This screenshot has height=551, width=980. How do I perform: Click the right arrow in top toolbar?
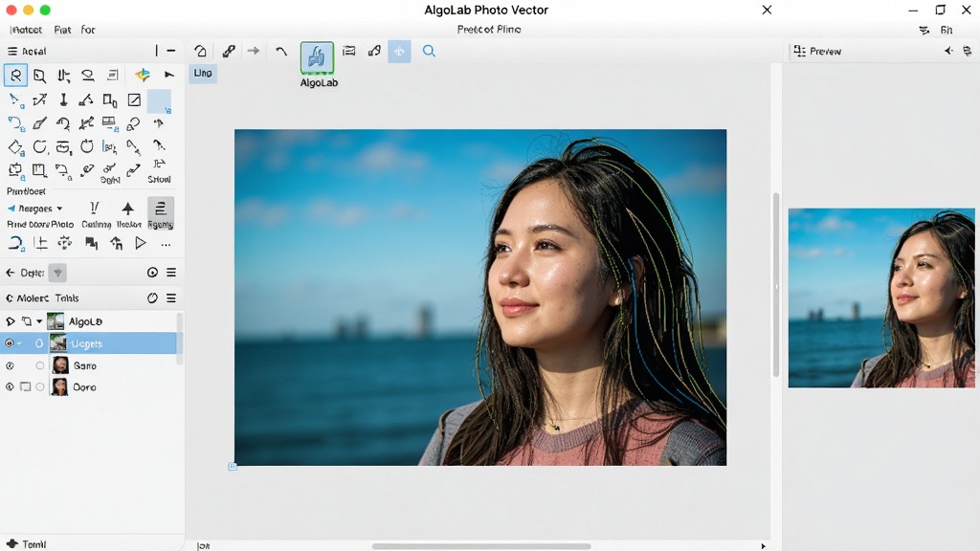253,51
